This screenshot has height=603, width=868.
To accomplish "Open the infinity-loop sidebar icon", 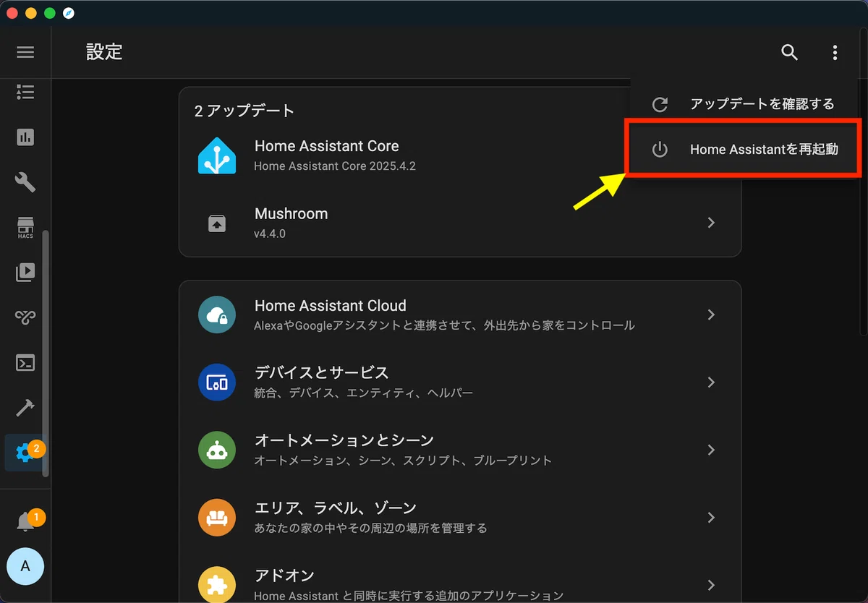I will coord(25,317).
